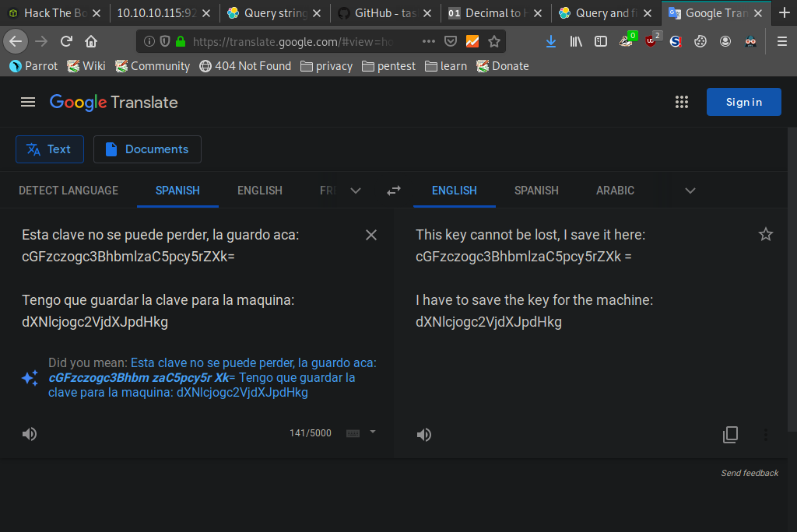This screenshot has width=797, height=532.
Task: Open the Firefox hamburger menu
Action: coord(782,41)
